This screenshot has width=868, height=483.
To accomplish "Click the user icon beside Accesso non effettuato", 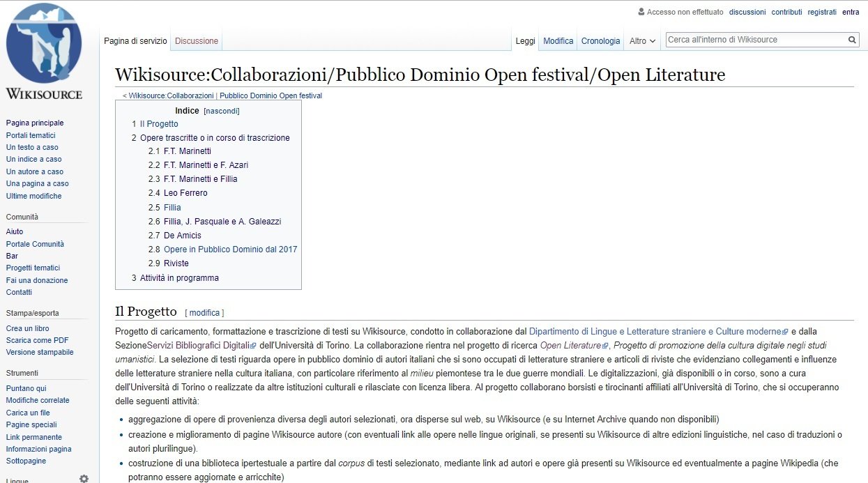I will 641,12.
